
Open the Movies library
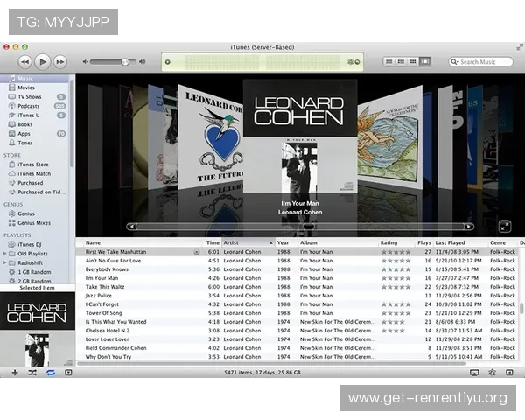click(34, 87)
